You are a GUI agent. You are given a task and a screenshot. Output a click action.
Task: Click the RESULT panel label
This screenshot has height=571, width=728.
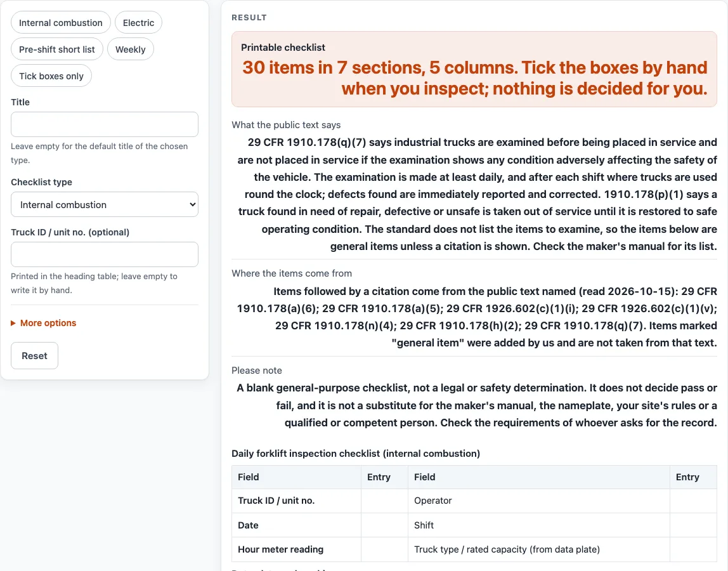(x=249, y=18)
